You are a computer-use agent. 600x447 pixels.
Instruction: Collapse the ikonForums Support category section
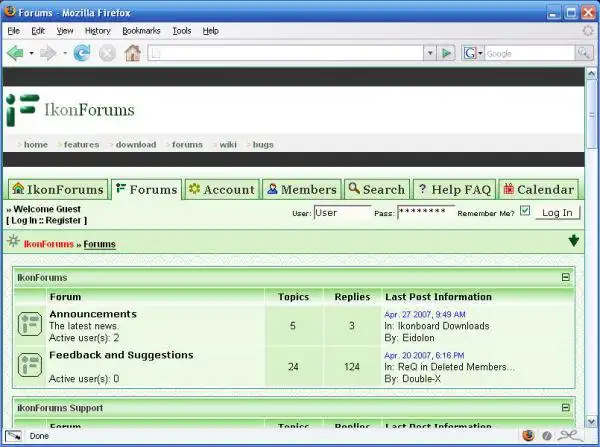pos(566,408)
